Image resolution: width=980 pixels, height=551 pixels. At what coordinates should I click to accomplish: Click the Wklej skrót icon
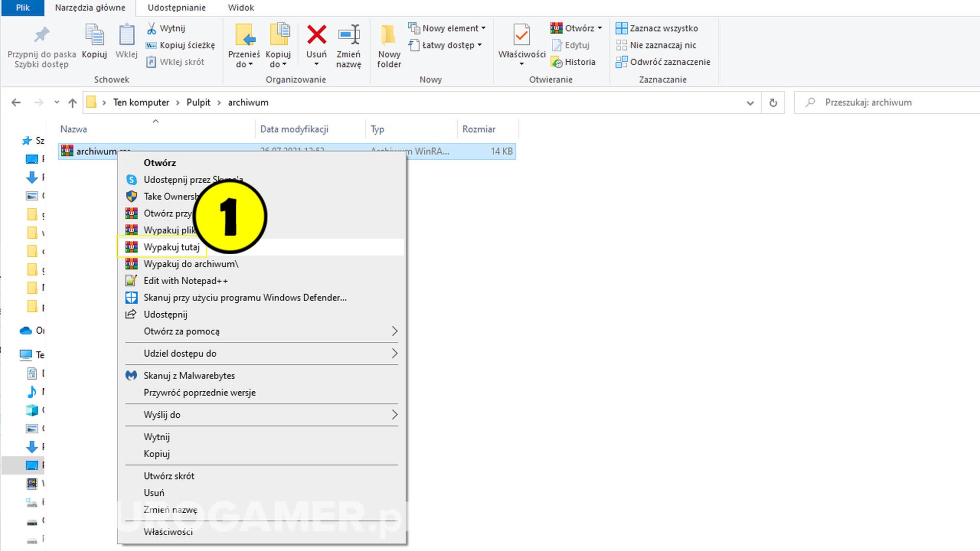tap(152, 62)
